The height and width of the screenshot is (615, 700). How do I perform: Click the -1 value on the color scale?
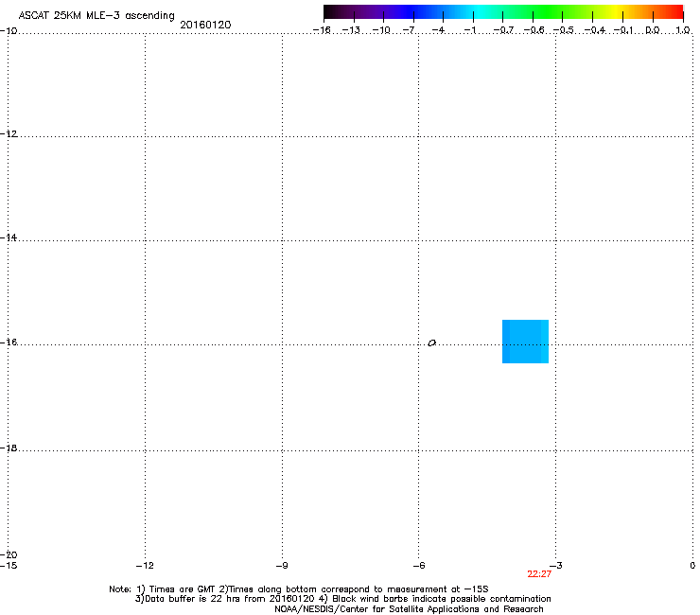pyautogui.click(x=471, y=30)
